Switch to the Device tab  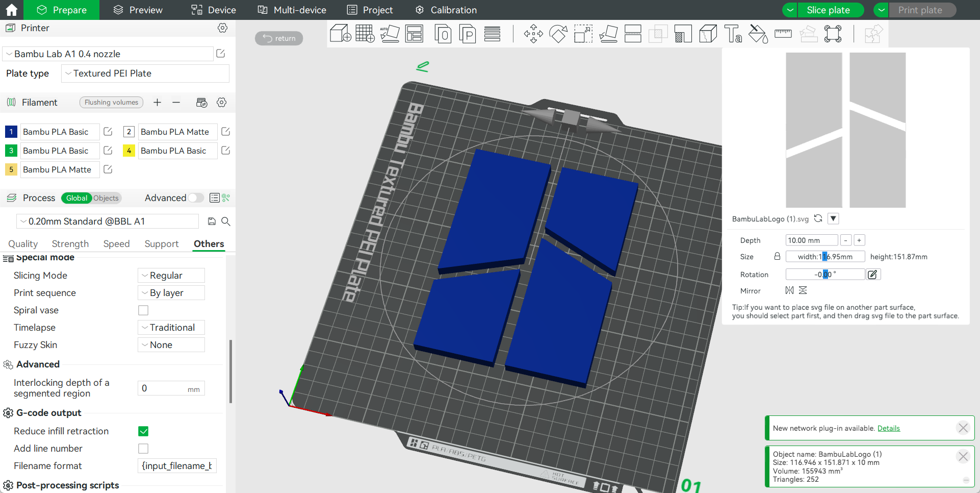214,10
